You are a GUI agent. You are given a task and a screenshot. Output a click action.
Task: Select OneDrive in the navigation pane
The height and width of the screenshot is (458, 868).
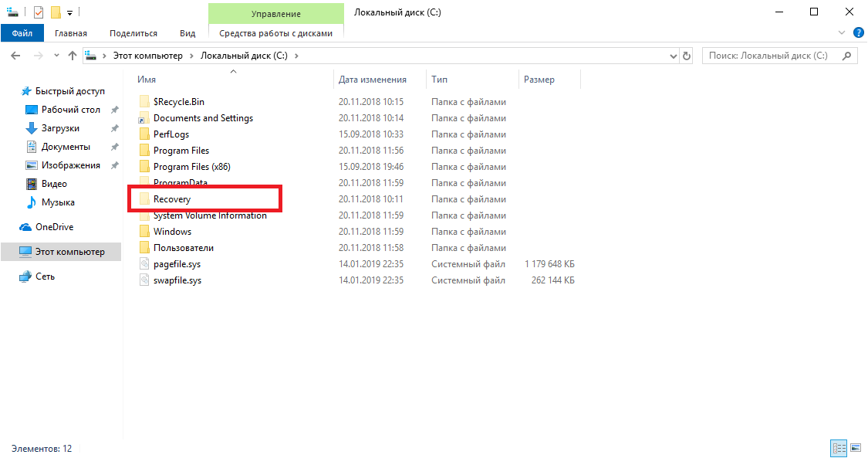54,227
